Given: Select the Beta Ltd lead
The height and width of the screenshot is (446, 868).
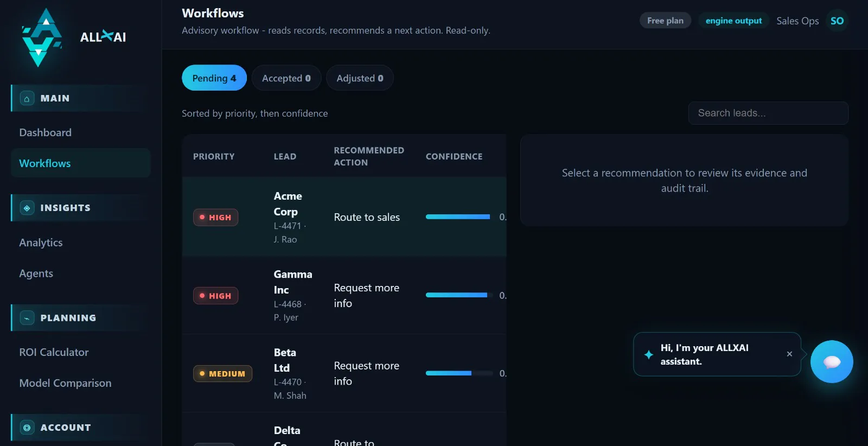Looking at the screenshot, I should [x=344, y=373].
